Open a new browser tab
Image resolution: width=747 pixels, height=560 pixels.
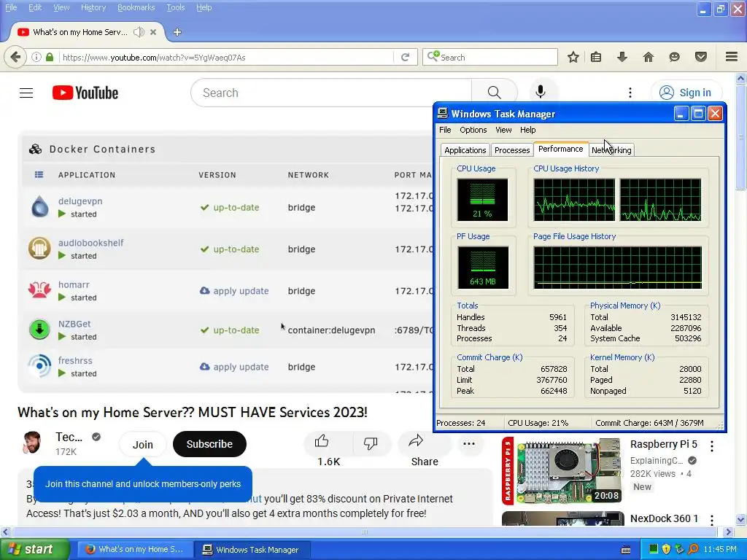(177, 32)
